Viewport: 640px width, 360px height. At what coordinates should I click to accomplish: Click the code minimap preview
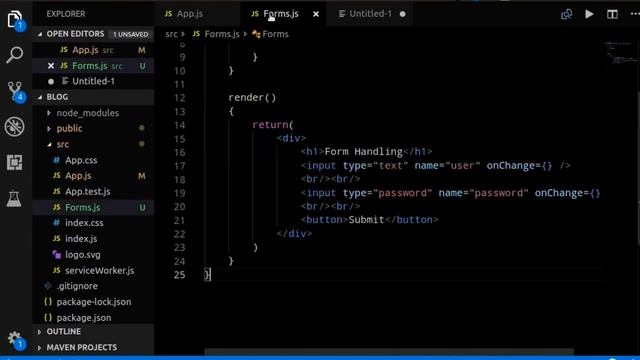620,52
